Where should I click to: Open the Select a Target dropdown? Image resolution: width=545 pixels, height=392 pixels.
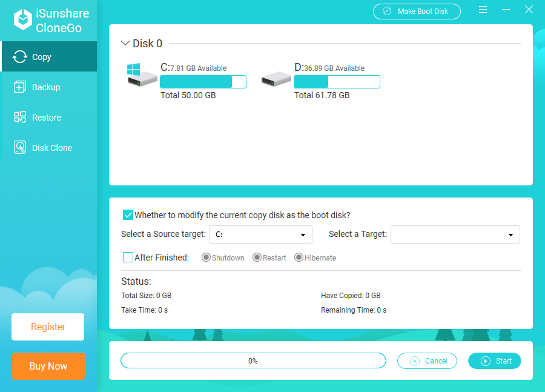(455, 234)
